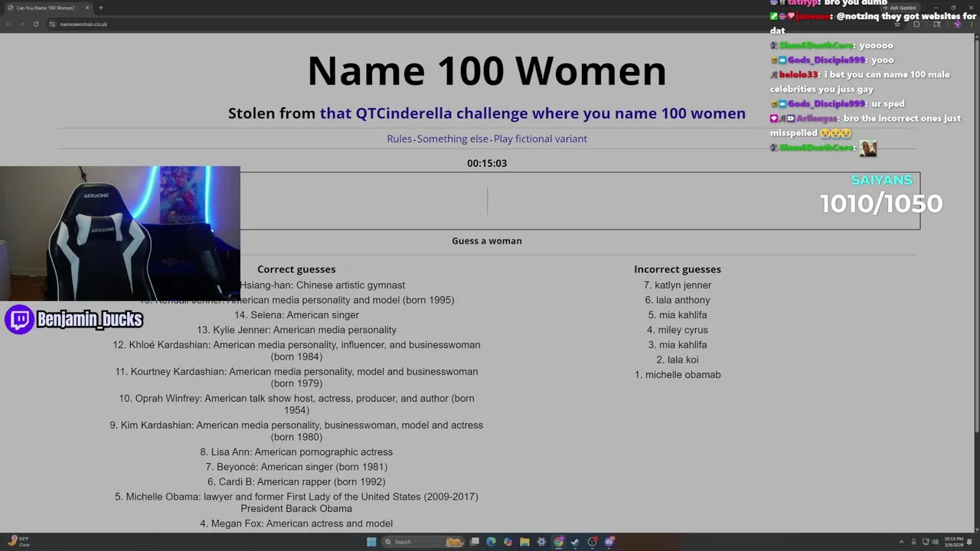Viewport: 980px width, 551px height.
Task: Select the '8. Lisa Ann' correct guess
Action: point(296,452)
